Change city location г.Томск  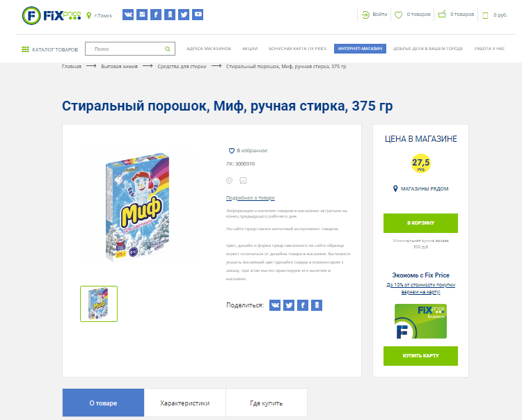100,15
